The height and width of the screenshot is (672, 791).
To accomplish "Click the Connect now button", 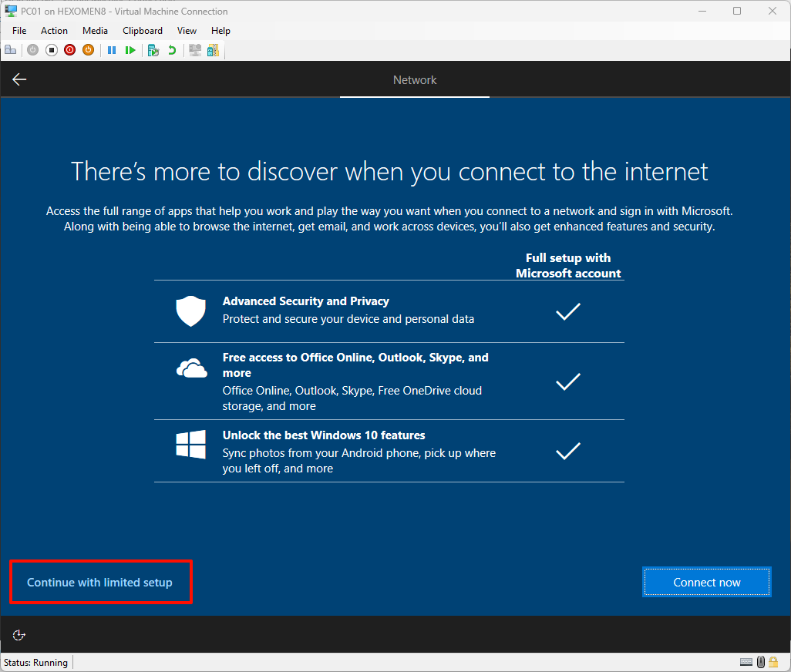I will point(707,583).
